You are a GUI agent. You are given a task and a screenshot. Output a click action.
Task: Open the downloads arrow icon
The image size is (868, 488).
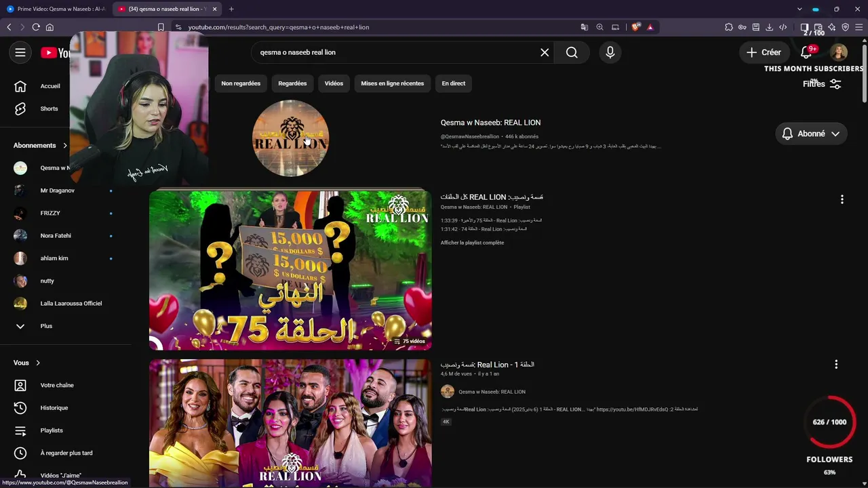pyautogui.click(x=770, y=27)
